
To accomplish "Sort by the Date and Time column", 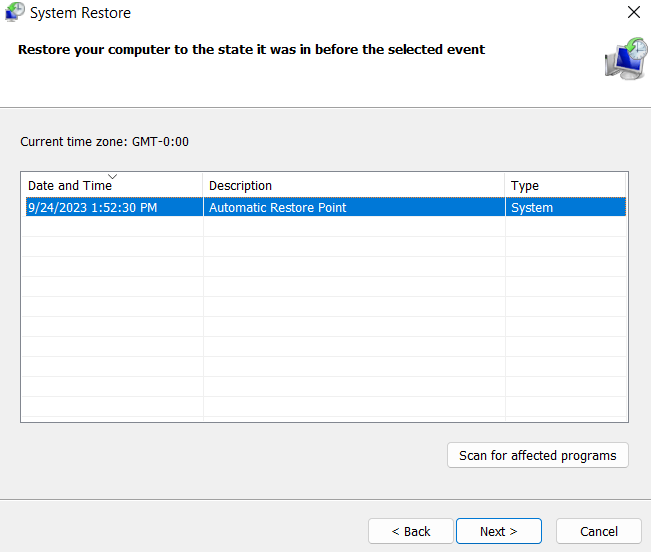I will pos(70,186).
